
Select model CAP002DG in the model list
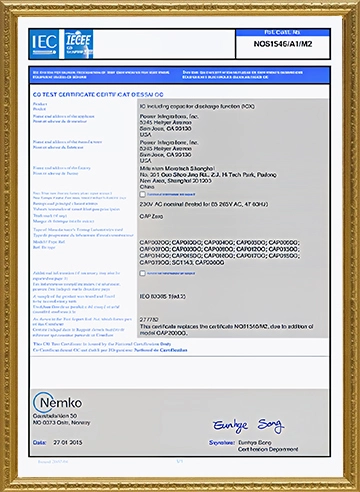click(x=155, y=242)
